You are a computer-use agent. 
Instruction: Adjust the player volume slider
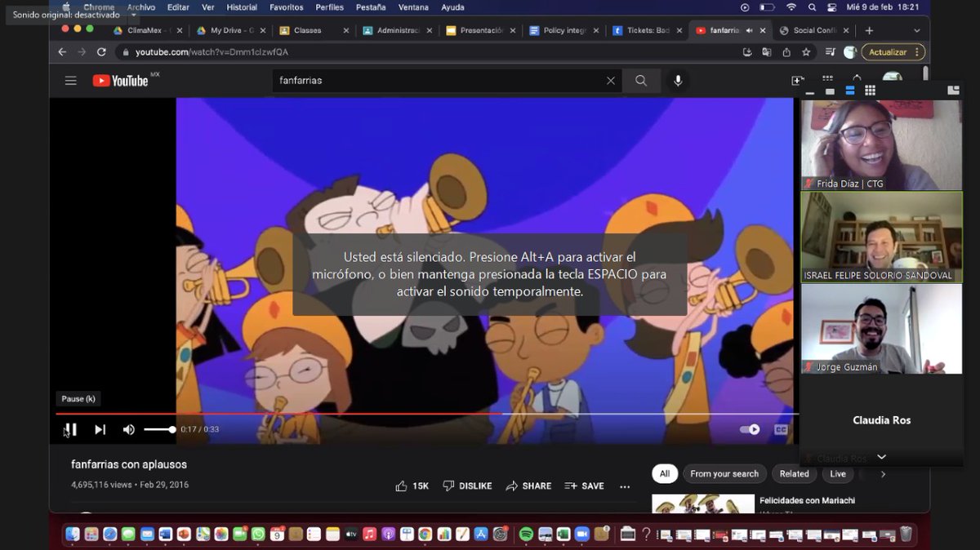point(159,429)
